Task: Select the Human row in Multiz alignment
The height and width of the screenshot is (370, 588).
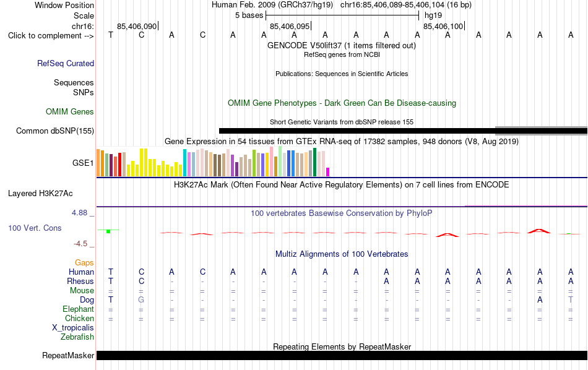Action: click(x=81, y=272)
